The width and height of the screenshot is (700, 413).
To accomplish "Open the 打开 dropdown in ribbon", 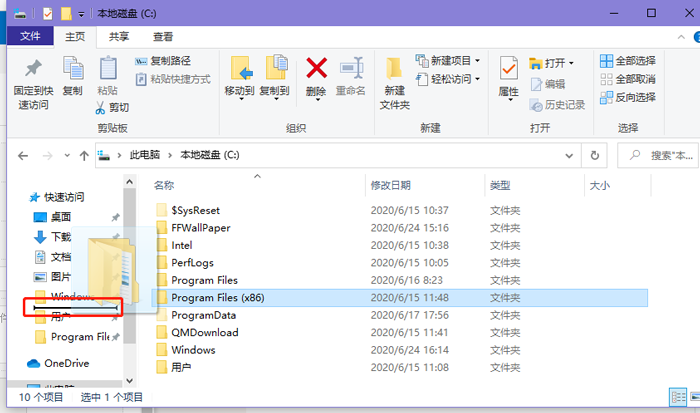I will click(551, 63).
